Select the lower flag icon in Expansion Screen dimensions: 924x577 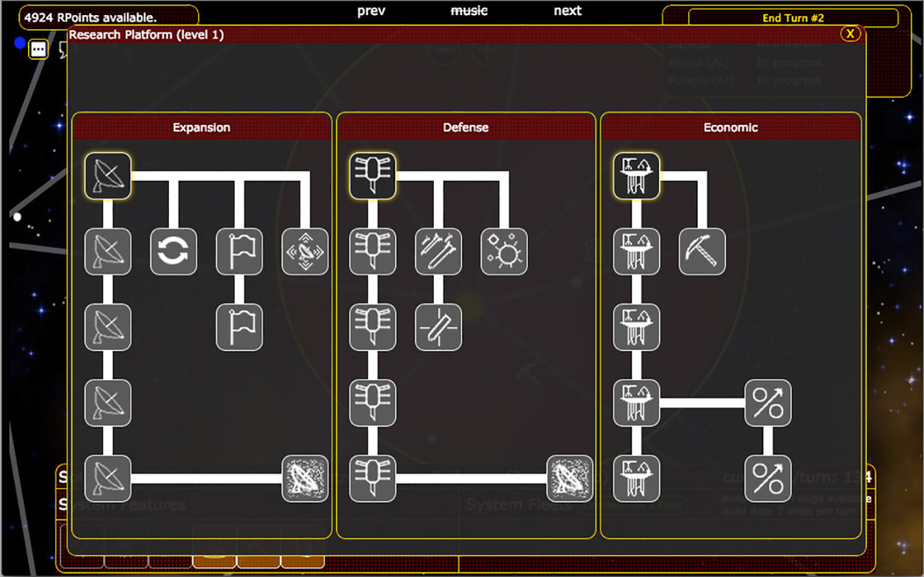point(239,327)
